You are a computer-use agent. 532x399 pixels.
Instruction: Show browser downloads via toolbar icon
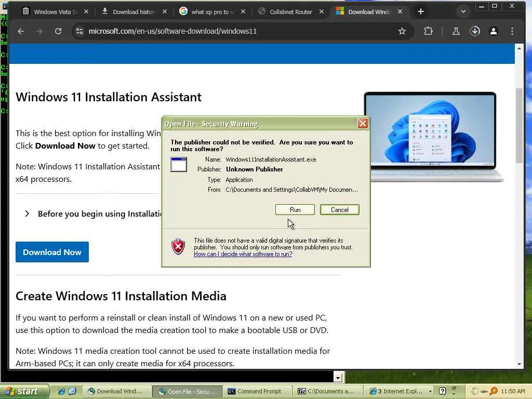[475, 31]
